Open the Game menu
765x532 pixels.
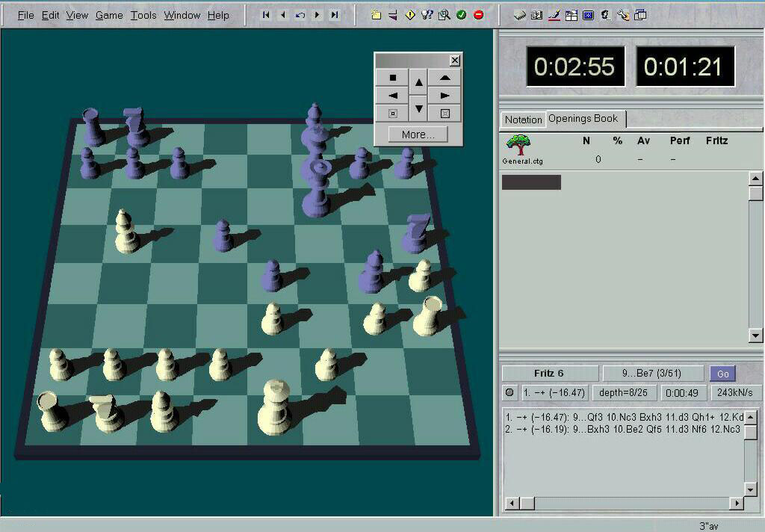108,15
